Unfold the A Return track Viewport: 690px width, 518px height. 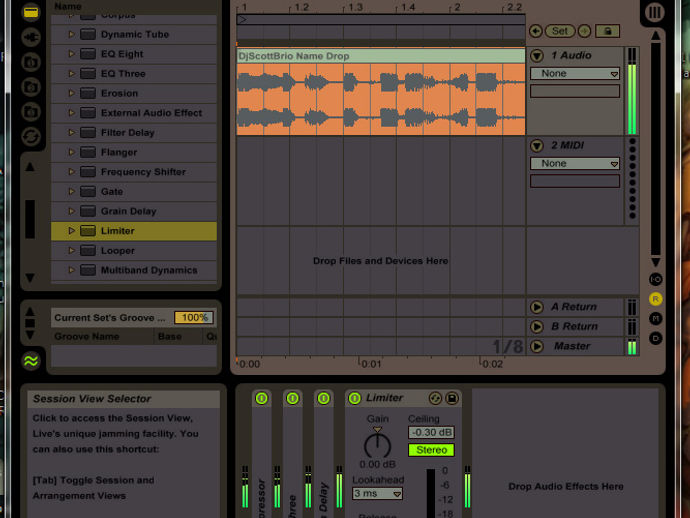pos(536,307)
